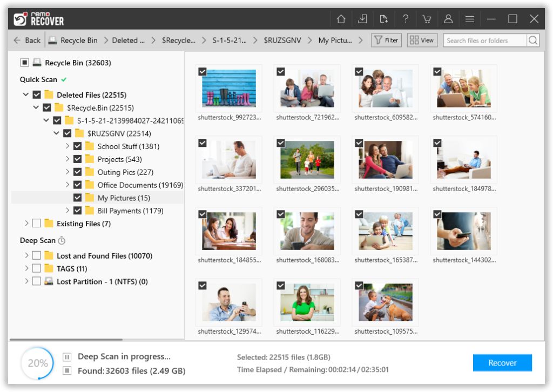Click the open recovery session file icon
Image resolution: width=553 pixels, height=392 pixels.
[384, 19]
